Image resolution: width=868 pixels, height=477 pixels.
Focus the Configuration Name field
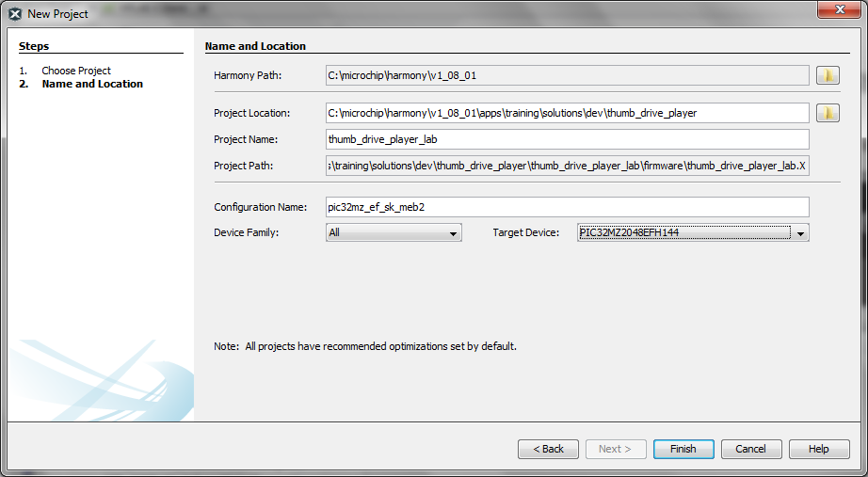click(x=567, y=207)
